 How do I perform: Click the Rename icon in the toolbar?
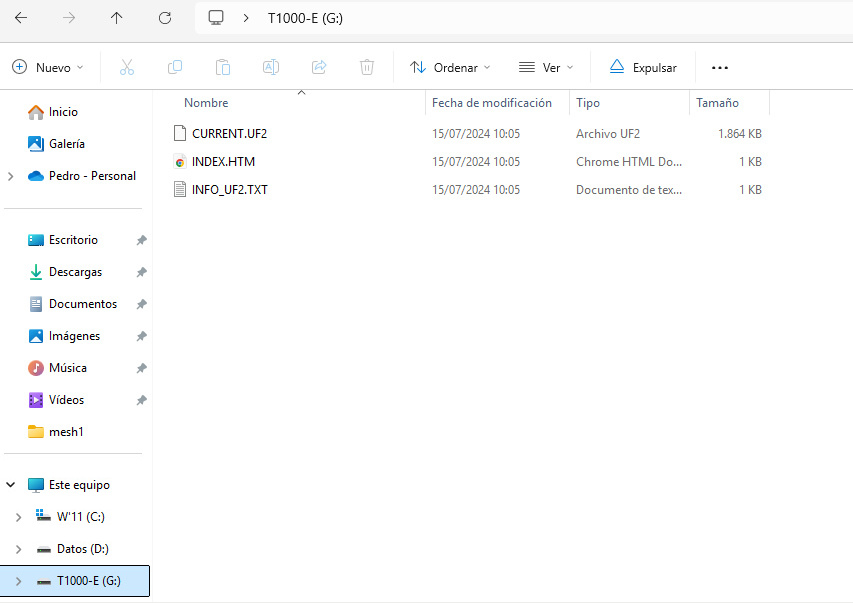(271, 67)
